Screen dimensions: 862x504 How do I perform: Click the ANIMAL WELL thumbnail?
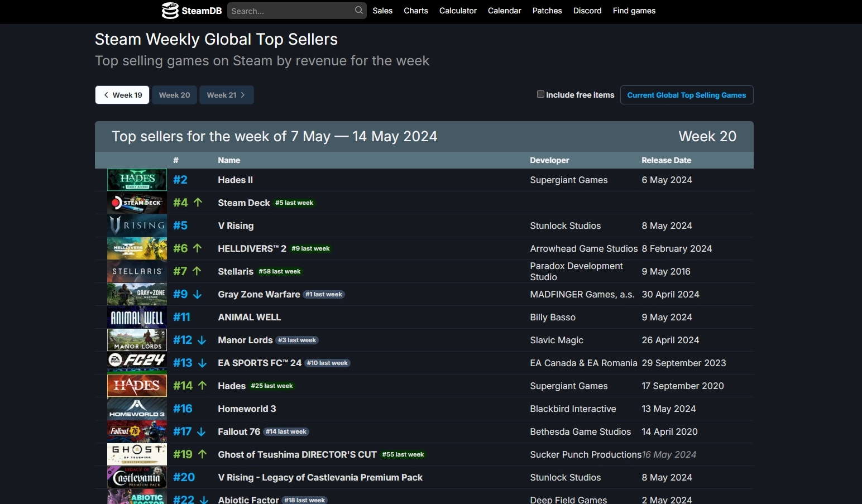coord(137,317)
